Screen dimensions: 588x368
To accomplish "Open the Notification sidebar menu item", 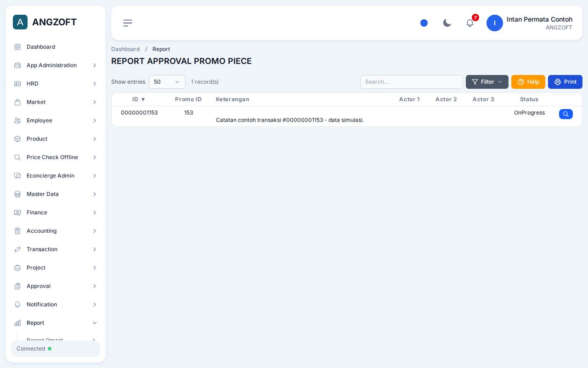I will 56,305.
